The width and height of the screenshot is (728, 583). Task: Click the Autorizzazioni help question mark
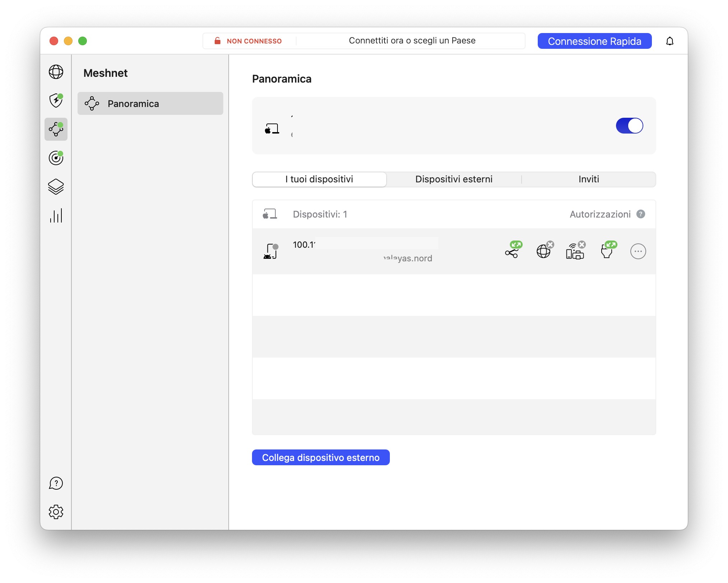641,214
